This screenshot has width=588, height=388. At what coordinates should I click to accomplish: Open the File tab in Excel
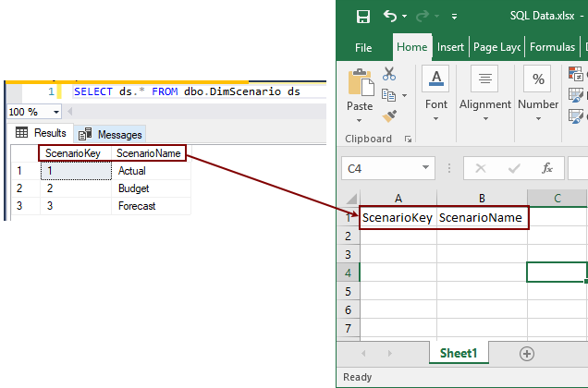point(363,48)
